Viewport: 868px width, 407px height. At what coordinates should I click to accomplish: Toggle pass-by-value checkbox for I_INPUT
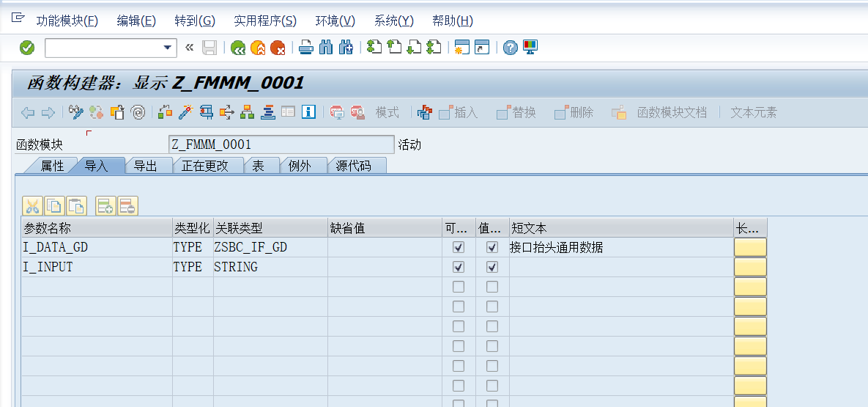click(492, 267)
